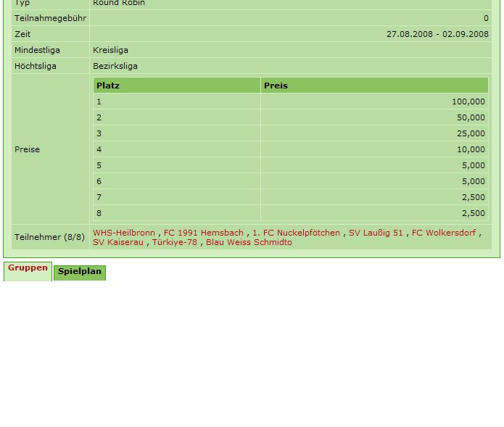This screenshot has width=504, height=427.
Task: Click the Preis column header
Action: 276,86
